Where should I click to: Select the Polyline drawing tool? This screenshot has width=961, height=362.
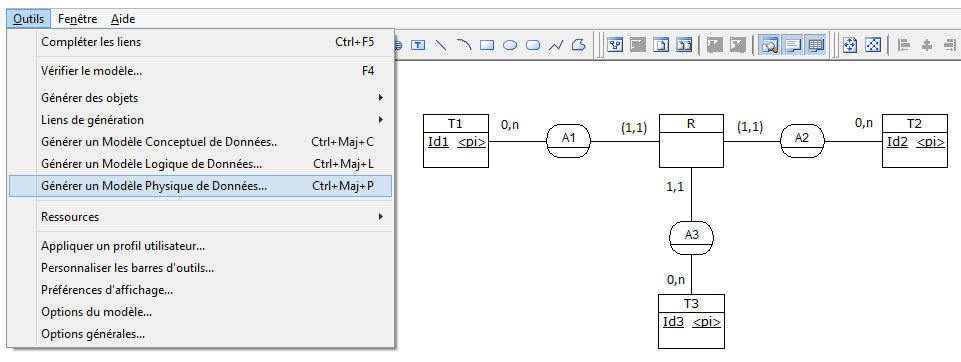pos(556,45)
